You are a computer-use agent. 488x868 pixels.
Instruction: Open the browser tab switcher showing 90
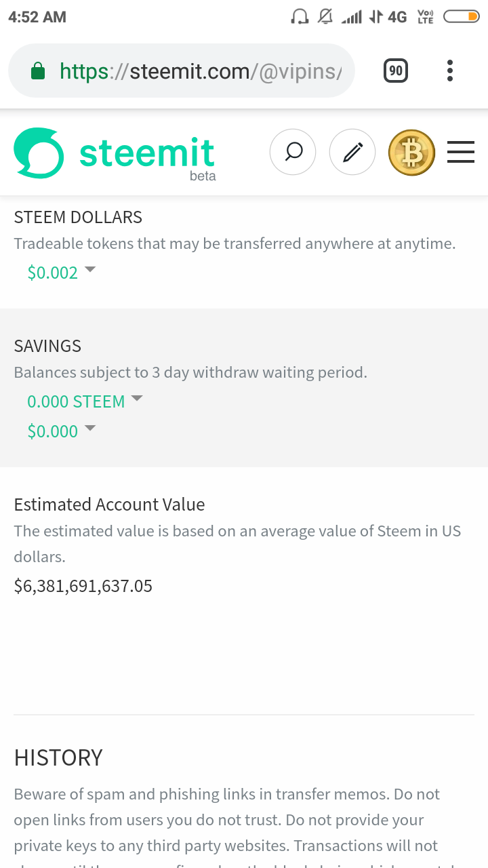click(x=396, y=71)
